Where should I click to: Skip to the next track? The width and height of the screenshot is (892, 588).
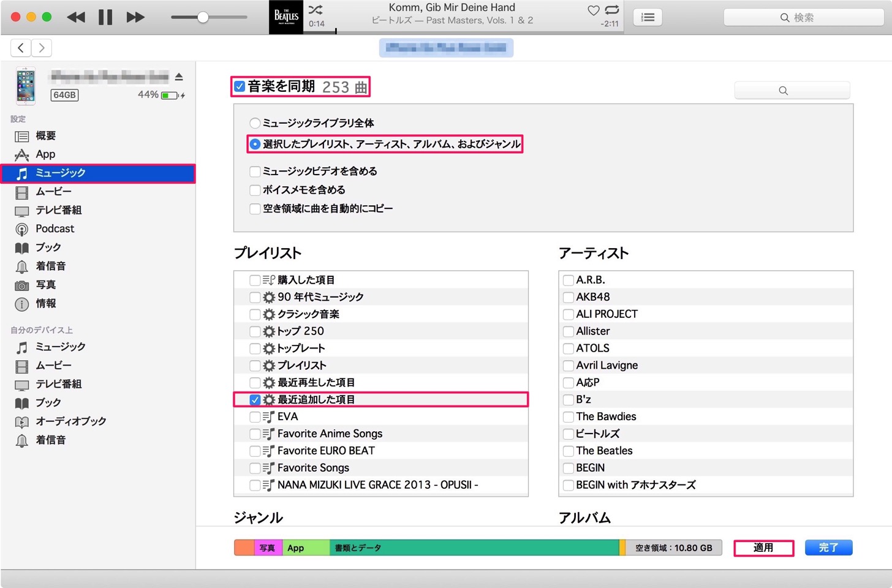coord(135,17)
